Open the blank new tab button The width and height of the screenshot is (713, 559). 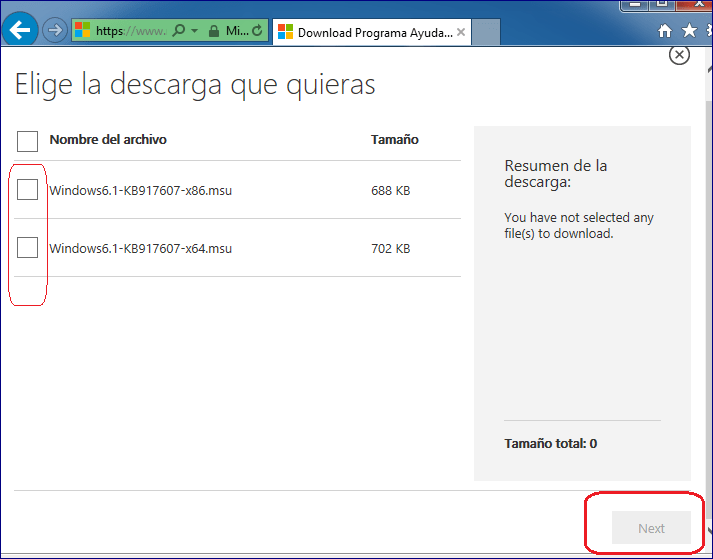pos(485,32)
